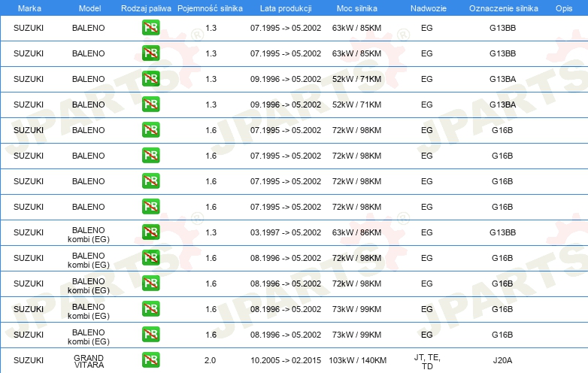588x373 pixels.
Task: Click the fuel icon in the last 73kW / 99KM row
Action: [x=150, y=335]
